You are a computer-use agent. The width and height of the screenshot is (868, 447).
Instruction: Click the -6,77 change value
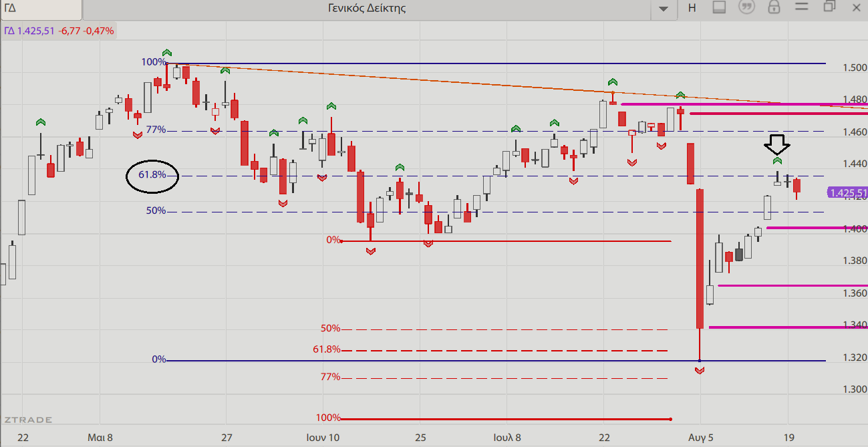pyautogui.click(x=70, y=31)
